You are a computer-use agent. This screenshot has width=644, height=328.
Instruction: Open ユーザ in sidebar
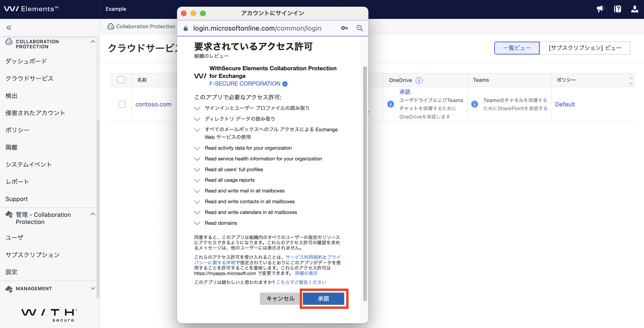click(x=15, y=237)
